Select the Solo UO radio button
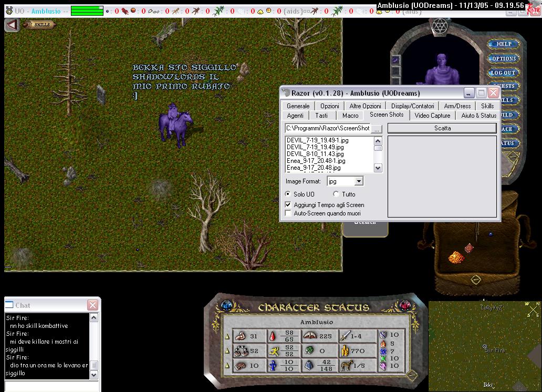 (288, 194)
